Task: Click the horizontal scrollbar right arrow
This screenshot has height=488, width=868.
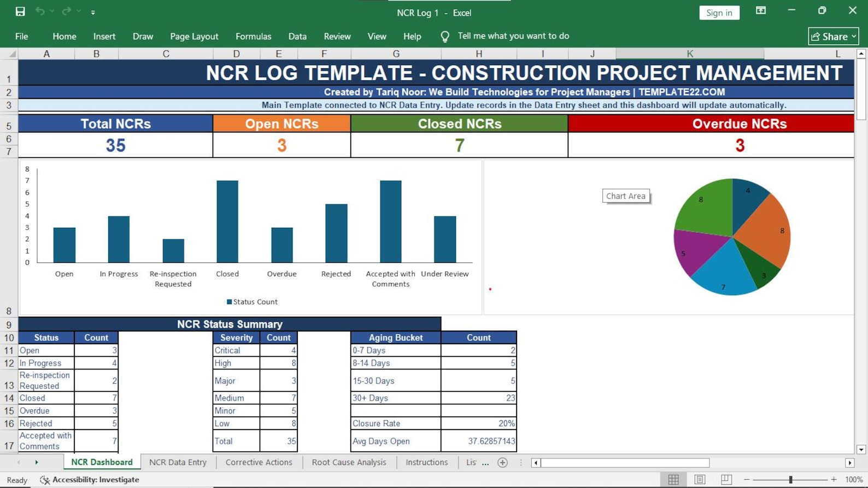Action: (x=849, y=463)
